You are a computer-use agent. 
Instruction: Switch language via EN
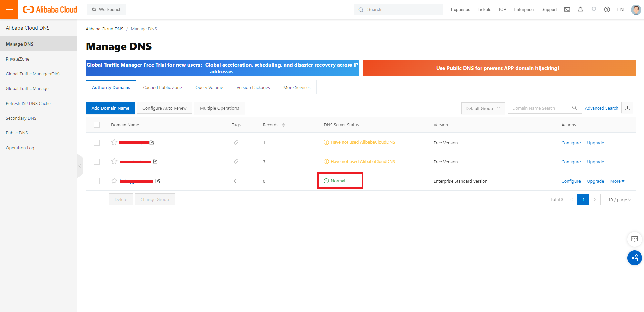coord(620,9)
